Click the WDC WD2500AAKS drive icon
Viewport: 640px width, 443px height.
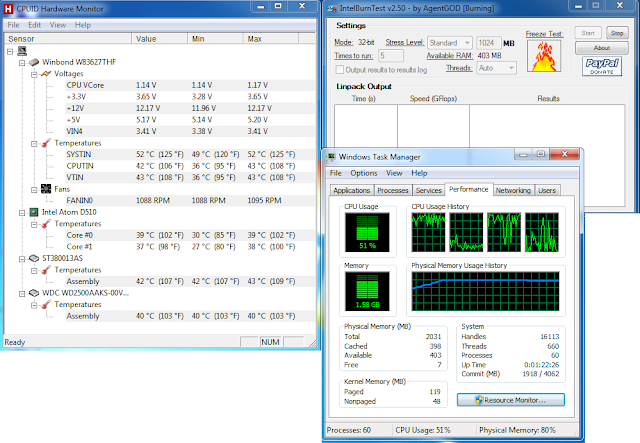[34, 293]
